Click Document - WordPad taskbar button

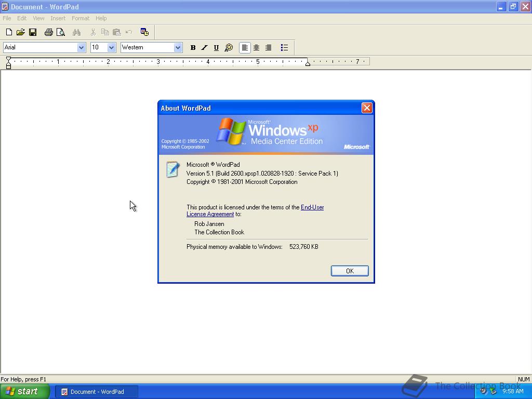97,392
